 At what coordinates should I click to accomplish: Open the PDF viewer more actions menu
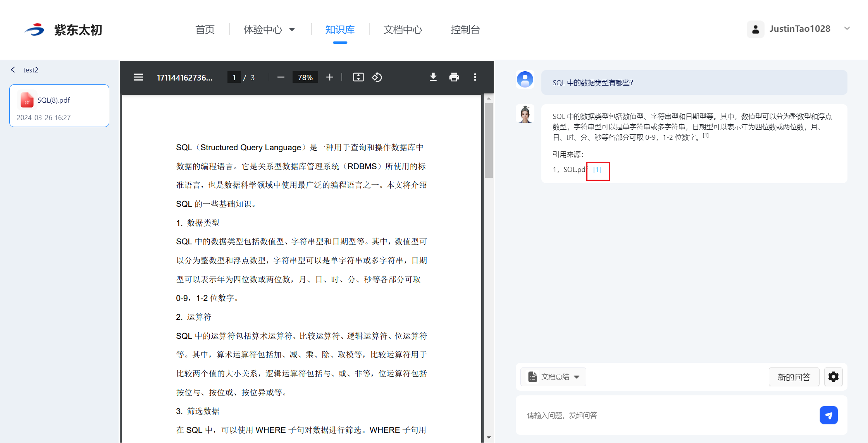475,77
